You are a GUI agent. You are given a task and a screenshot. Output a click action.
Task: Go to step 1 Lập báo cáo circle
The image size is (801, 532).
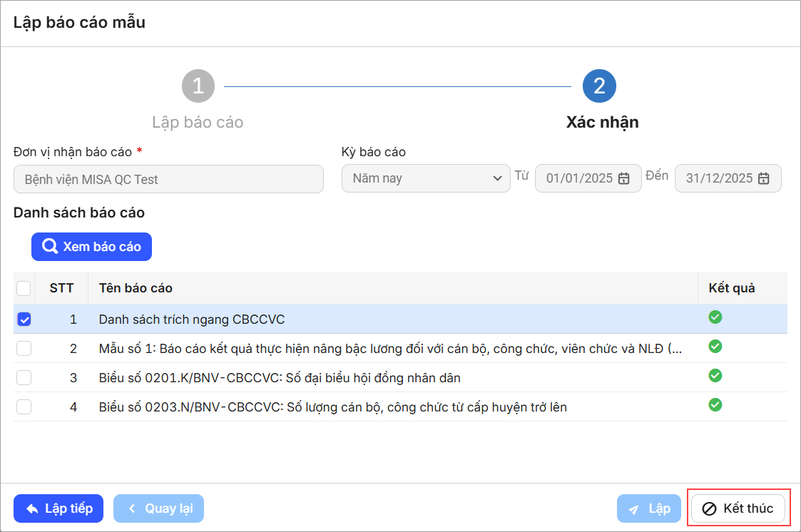coord(198,86)
